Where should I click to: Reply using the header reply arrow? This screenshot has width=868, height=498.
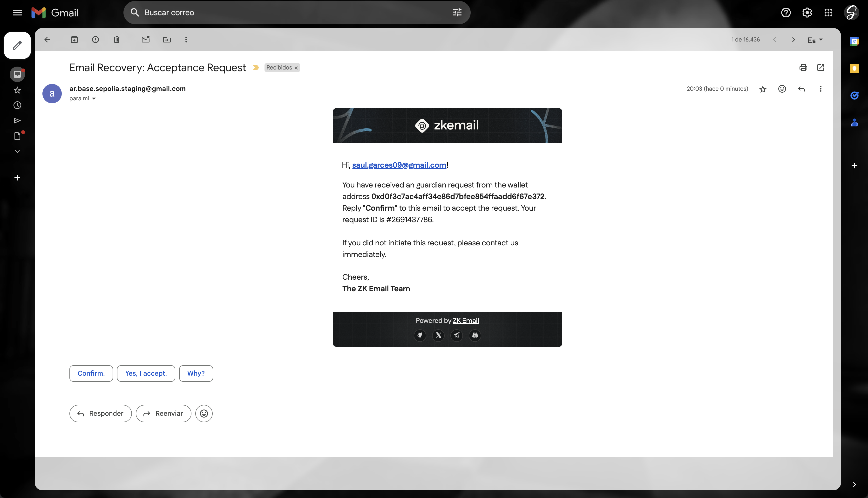pos(801,89)
